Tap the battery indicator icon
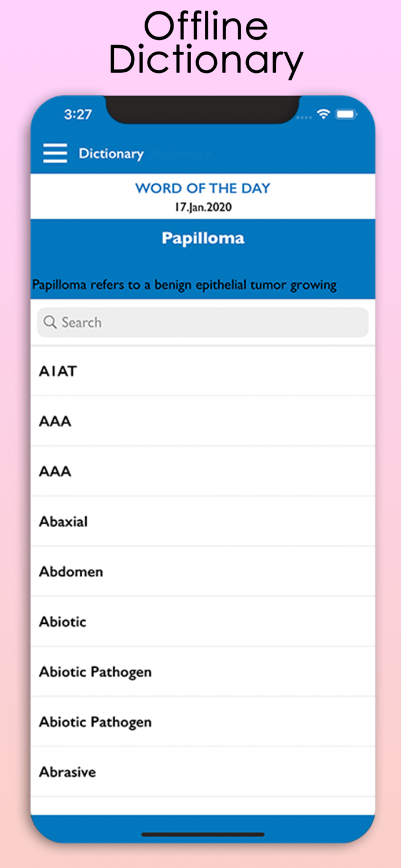This screenshot has height=868, width=401. pyautogui.click(x=347, y=114)
